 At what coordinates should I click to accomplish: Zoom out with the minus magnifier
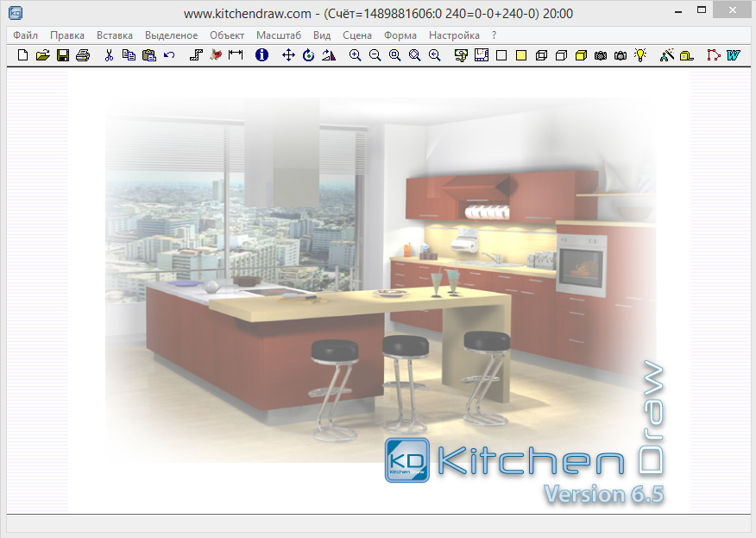click(x=375, y=55)
